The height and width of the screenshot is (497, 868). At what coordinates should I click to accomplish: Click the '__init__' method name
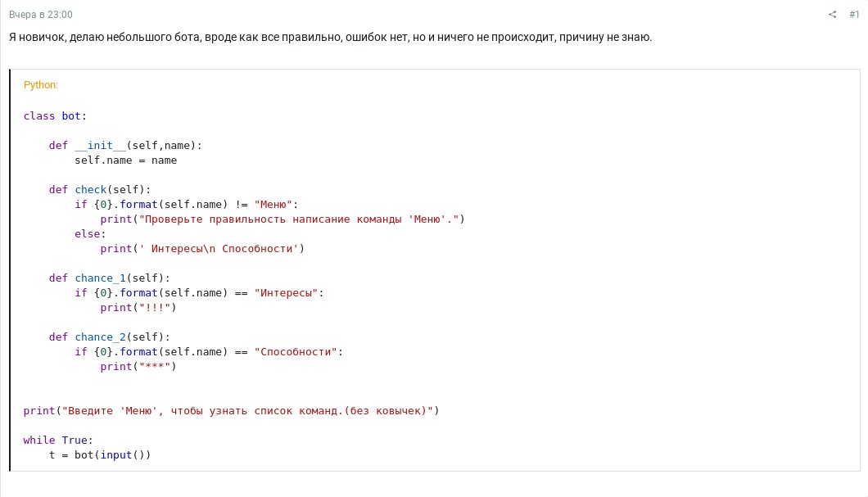pos(100,145)
